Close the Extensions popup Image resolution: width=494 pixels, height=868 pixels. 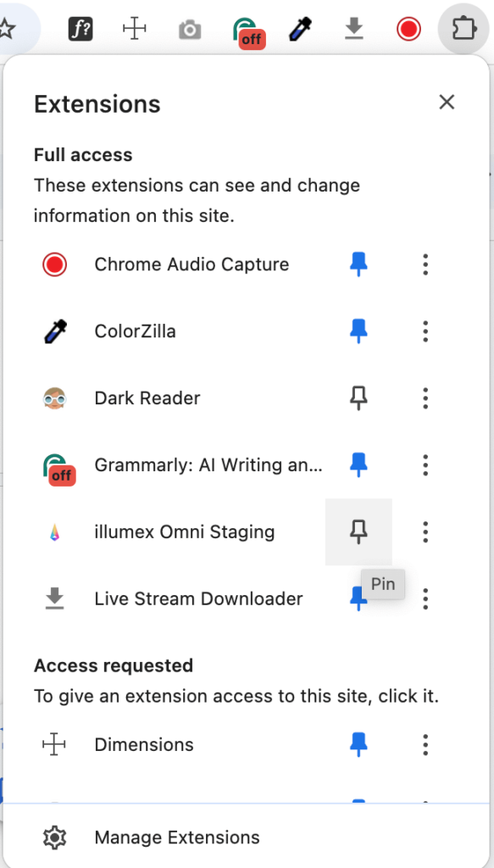click(x=447, y=102)
